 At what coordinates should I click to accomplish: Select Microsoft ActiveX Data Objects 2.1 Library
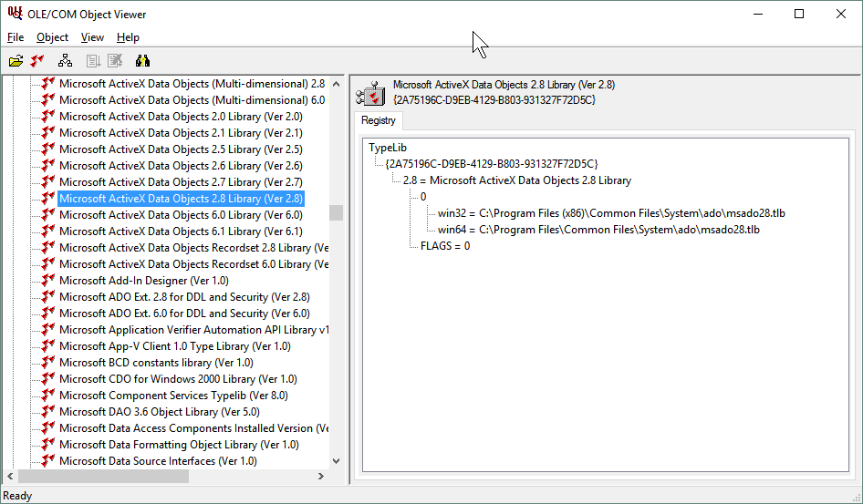pyautogui.click(x=181, y=133)
